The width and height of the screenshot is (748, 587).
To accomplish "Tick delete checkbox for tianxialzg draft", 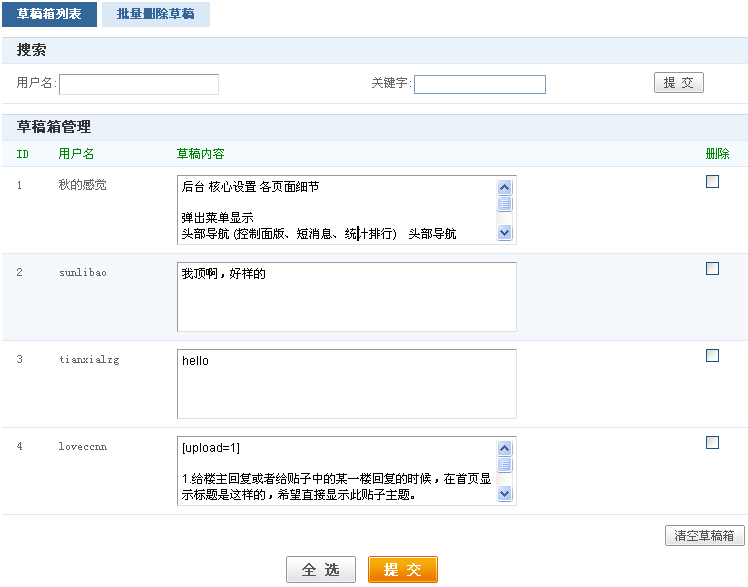I will coord(712,356).
